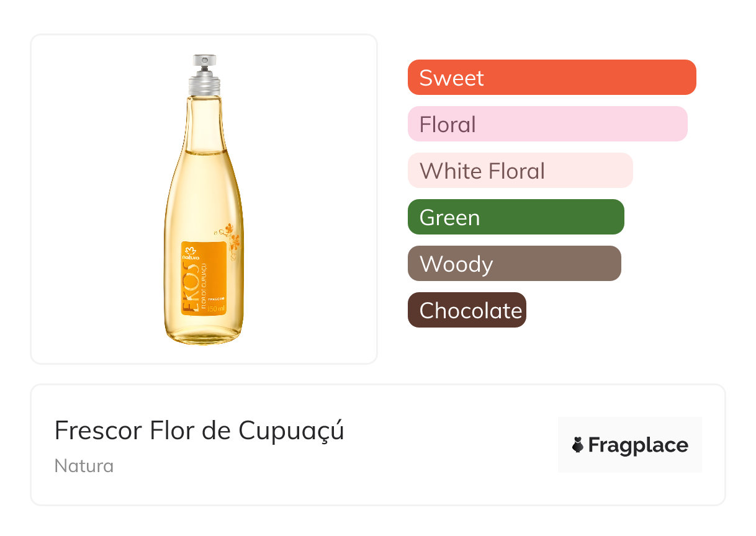Open the perfume bottle image
This screenshot has width=756, height=536.
tap(204, 199)
